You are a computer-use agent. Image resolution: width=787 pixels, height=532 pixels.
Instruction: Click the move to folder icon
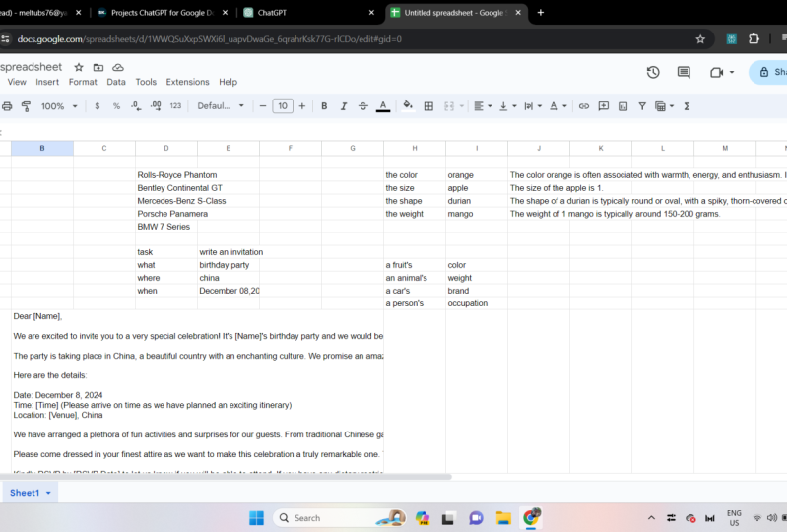pyautogui.click(x=98, y=67)
